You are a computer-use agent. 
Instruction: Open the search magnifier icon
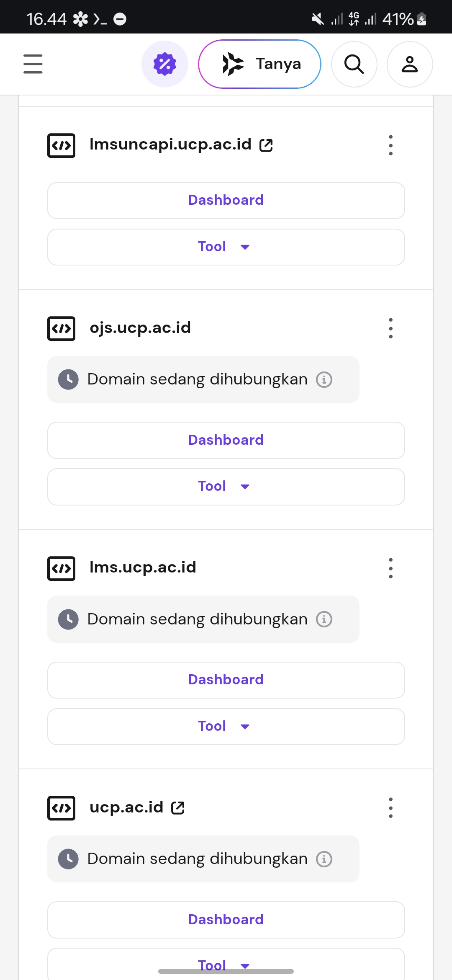354,64
